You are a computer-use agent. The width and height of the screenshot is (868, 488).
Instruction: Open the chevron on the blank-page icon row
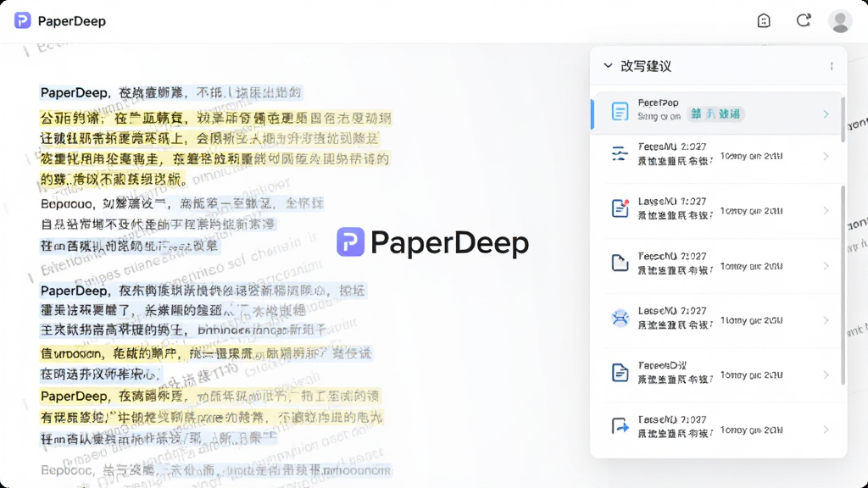coord(826,266)
